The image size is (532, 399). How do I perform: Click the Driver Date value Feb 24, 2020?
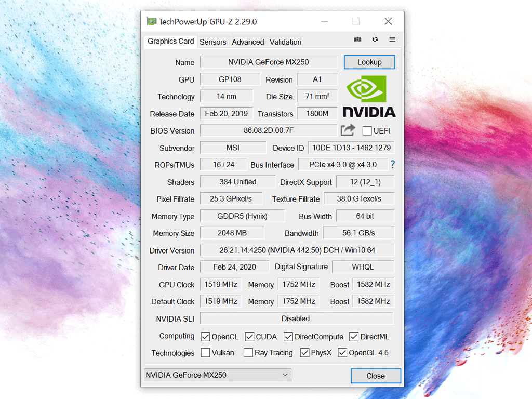234,267
